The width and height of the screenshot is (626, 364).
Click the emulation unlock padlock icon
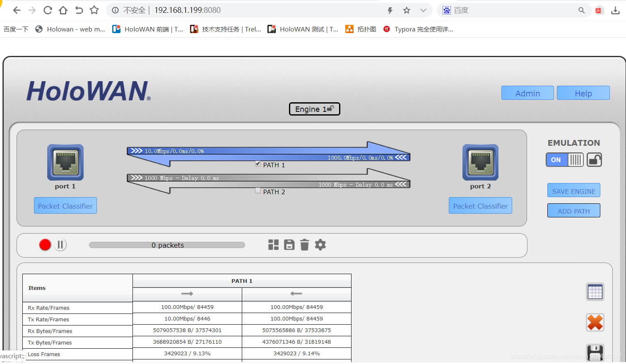click(594, 160)
